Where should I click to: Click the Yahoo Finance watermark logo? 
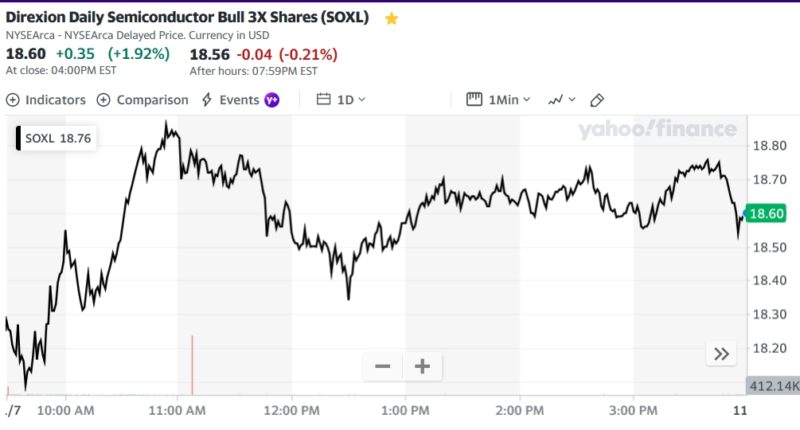click(657, 129)
